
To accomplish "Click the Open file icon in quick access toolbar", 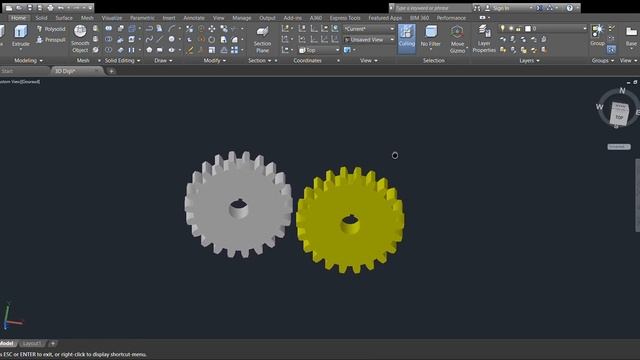I will tap(19, 8).
